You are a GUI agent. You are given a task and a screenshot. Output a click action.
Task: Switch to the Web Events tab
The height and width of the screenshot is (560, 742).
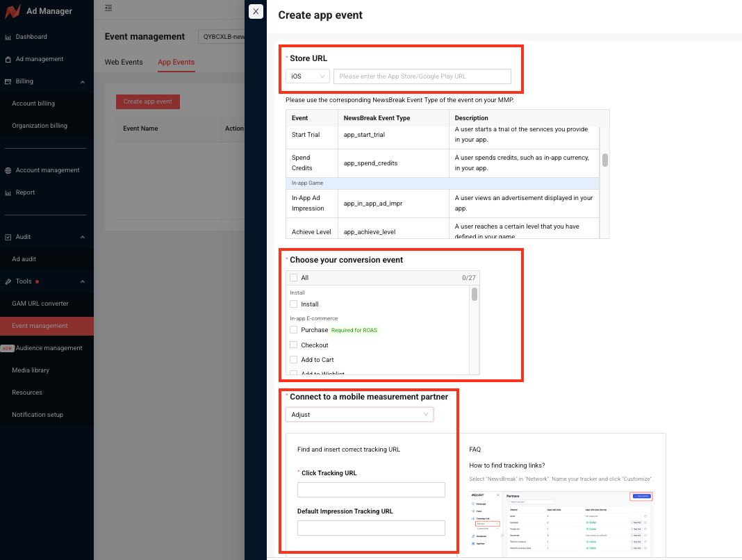coord(124,63)
